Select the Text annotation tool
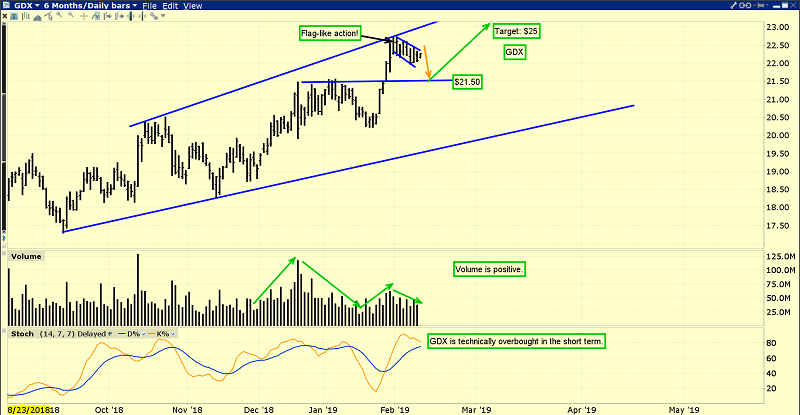 pyautogui.click(x=14, y=16)
